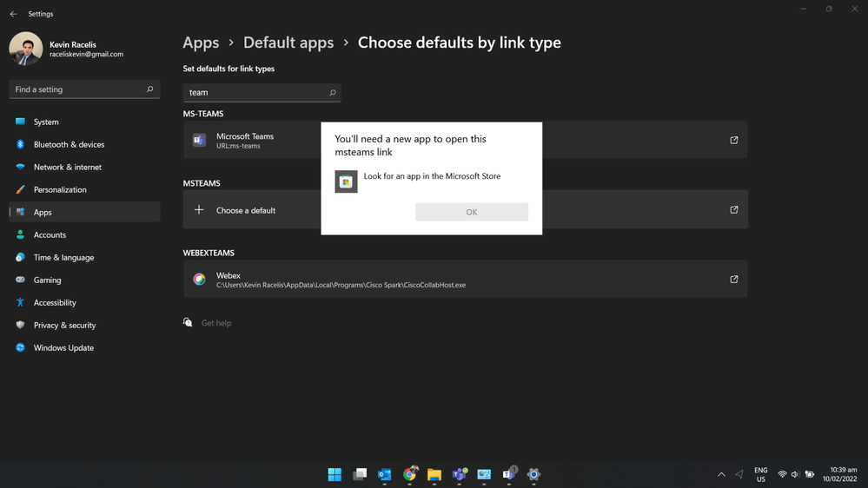Go to Privacy & security
This screenshot has height=488, width=868.
point(84,326)
